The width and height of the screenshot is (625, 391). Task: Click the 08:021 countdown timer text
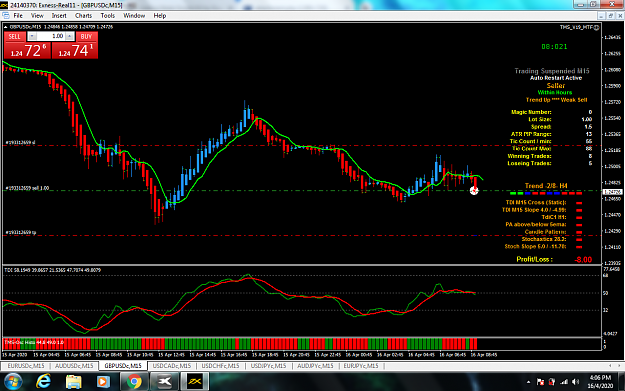pos(554,47)
